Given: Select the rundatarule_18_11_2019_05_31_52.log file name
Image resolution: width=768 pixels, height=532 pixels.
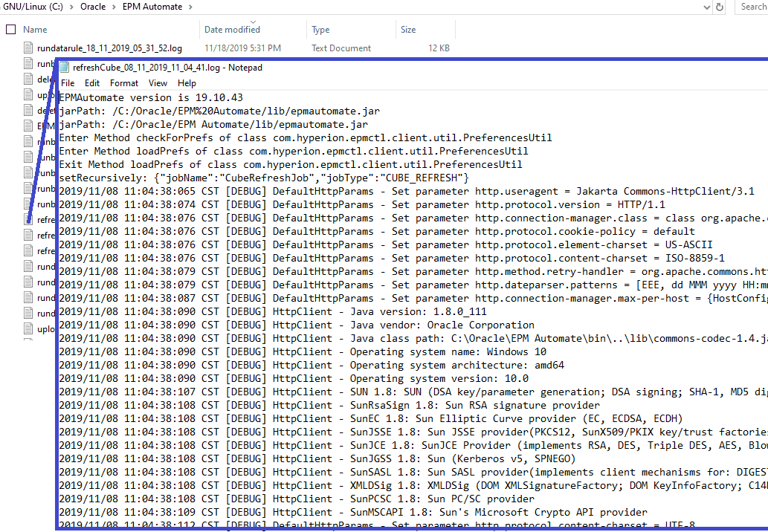Looking at the screenshot, I should tap(109, 48).
